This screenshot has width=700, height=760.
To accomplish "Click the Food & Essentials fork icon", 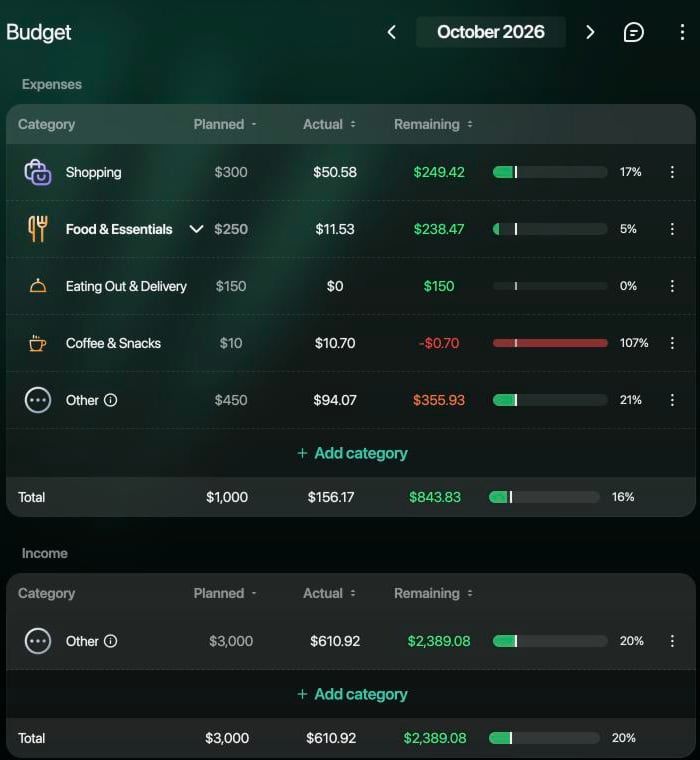I will 38,229.
